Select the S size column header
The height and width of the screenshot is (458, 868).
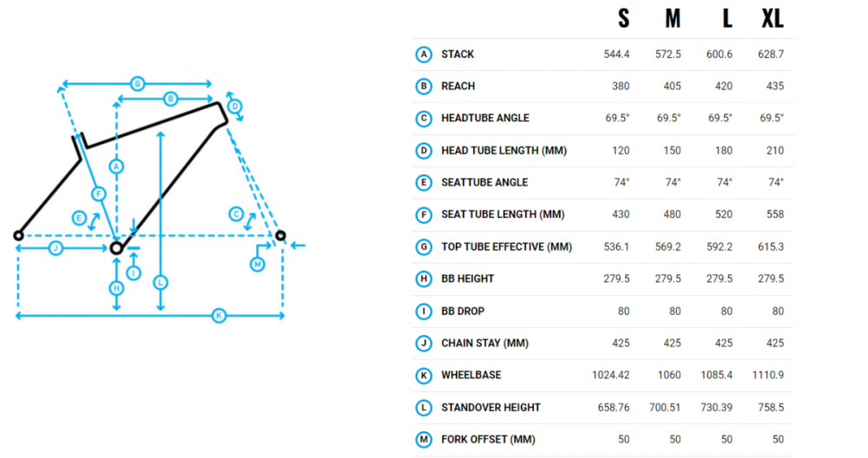(623, 18)
